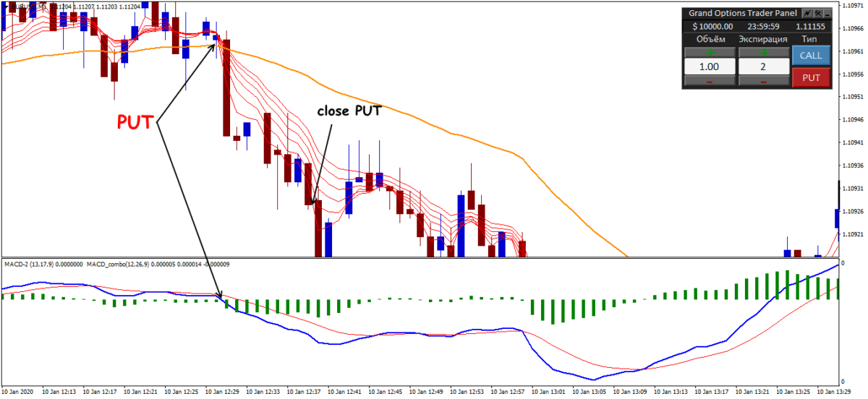Decrease Экспирация with the red minus
The image size is (868, 399).
tap(762, 82)
